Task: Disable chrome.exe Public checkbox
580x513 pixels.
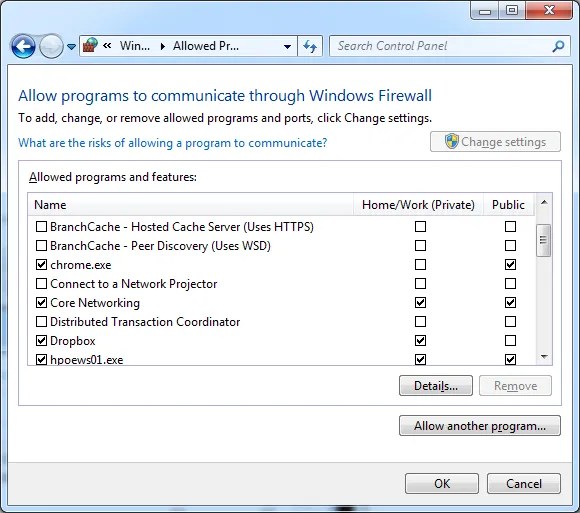Action: click(x=510, y=264)
